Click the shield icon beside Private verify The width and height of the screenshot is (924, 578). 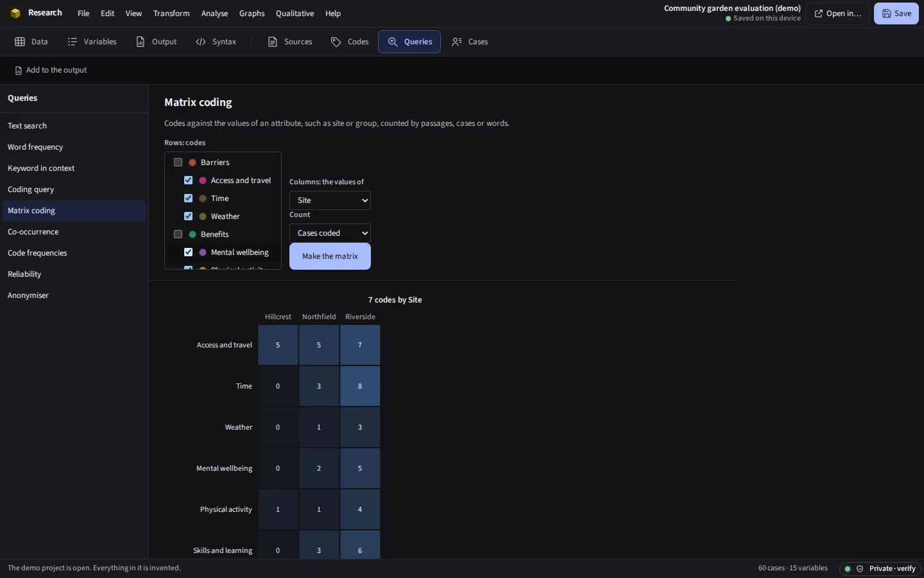[860, 569]
